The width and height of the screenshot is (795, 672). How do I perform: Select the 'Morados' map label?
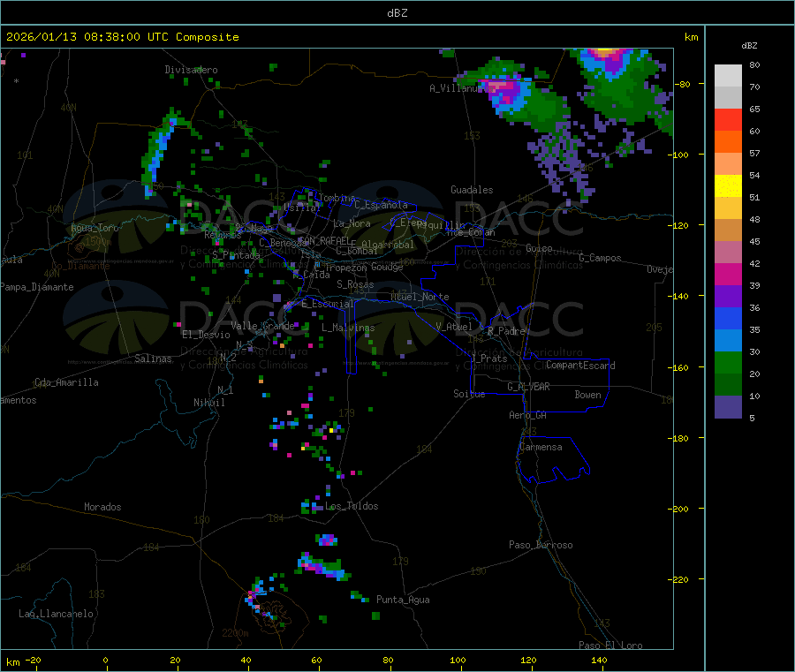102,507
